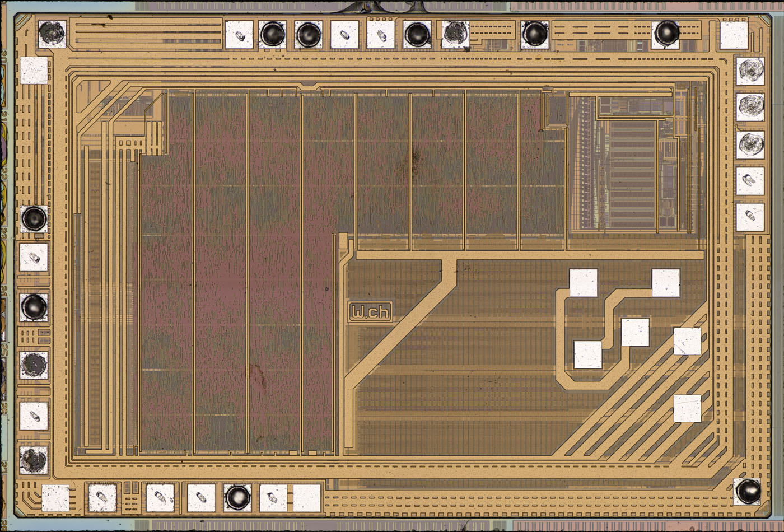The height and width of the screenshot is (532, 784).
Task: Click the lowest internal test pad near diagonal traces
Action: coord(687,408)
